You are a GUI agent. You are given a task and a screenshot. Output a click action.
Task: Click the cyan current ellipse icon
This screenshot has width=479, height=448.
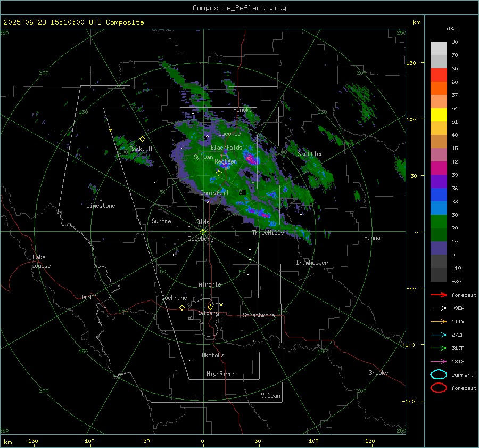(439, 374)
